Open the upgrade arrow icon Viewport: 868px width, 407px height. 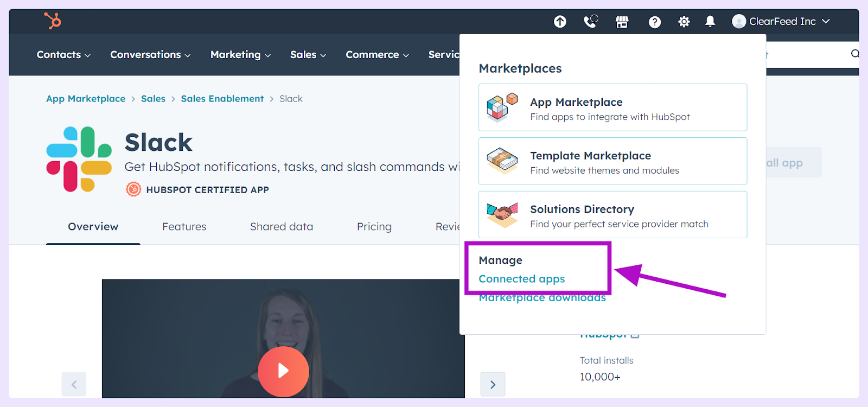point(560,22)
